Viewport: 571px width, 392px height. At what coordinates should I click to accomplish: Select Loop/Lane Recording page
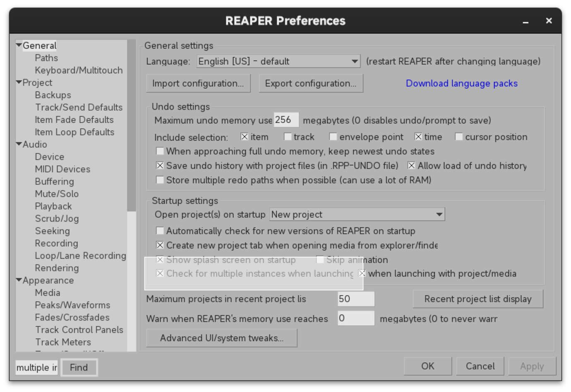tap(80, 256)
